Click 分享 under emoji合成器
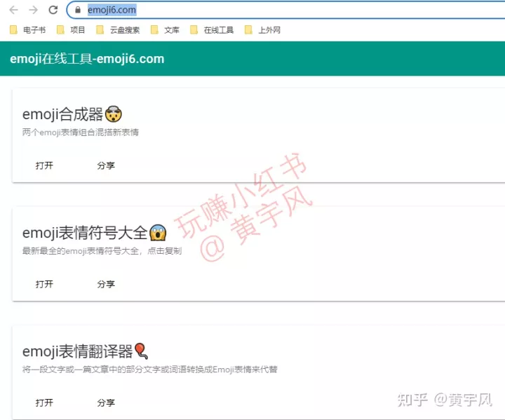Image resolution: width=505 pixels, height=420 pixels. [106, 165]
